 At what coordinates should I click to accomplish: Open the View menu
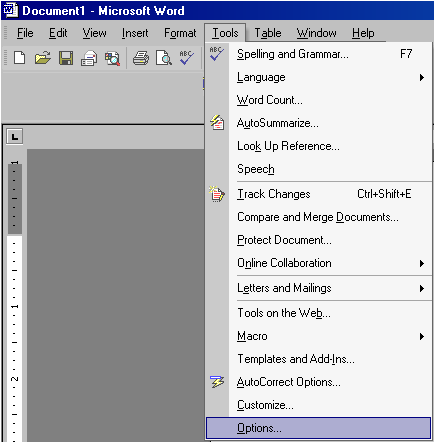point(95,33)
